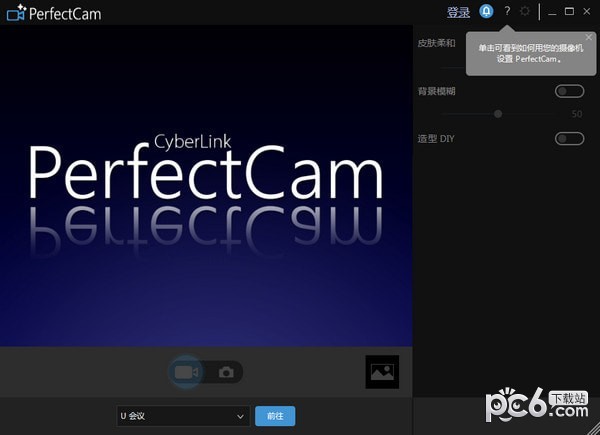
Task: Toggle the 造型 DIY switch
Action: (x=569, y=138)
